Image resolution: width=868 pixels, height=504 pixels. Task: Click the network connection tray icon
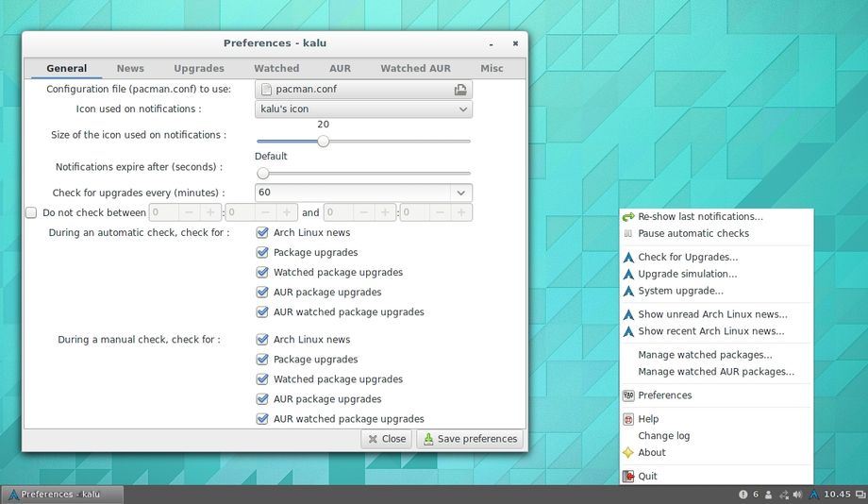tap(784, 495)
